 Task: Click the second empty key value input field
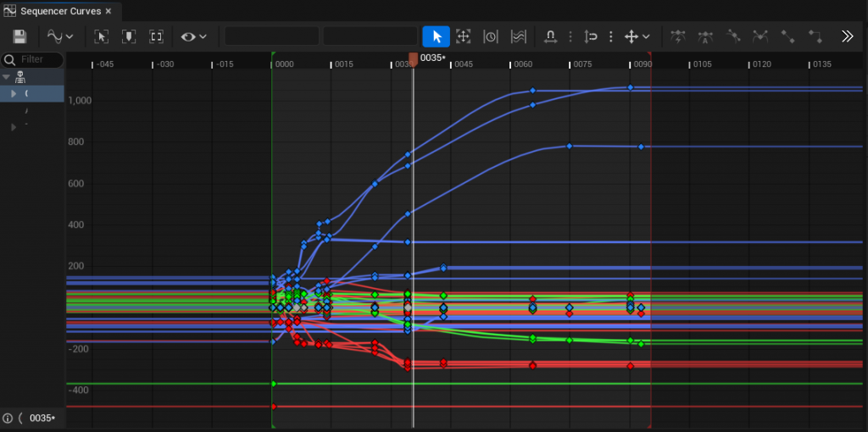point(370,36)
